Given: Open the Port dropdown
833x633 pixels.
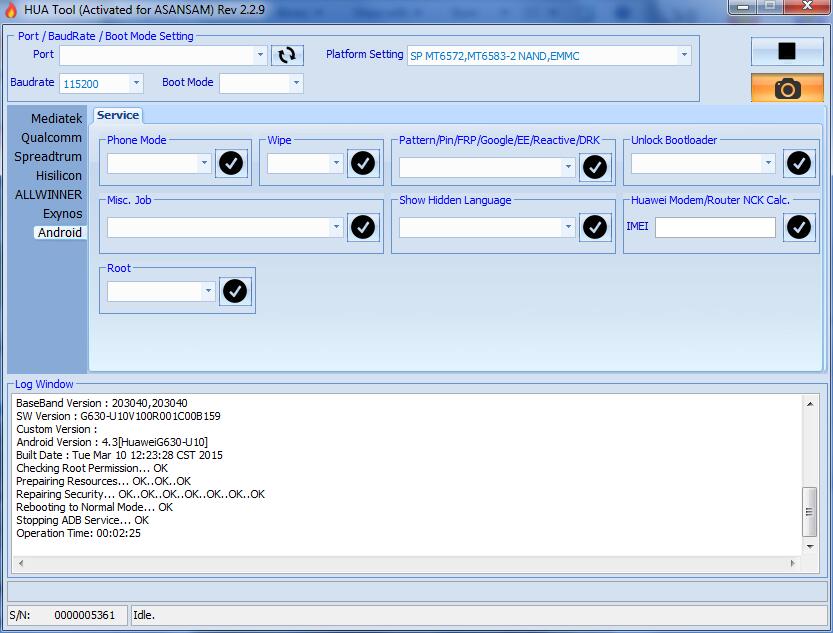Looking at the screenshot, I should click(259, 54).
